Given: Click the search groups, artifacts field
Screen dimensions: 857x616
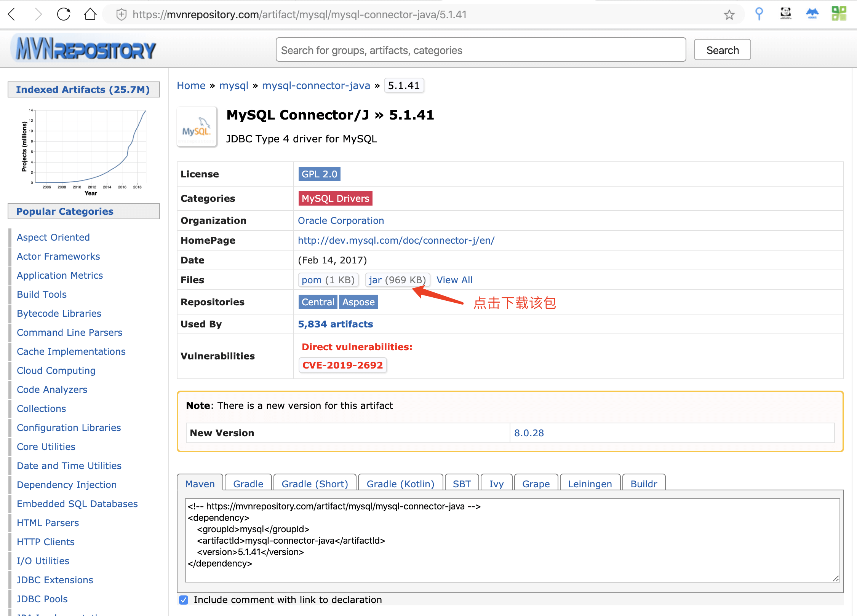Looking at the screenshot, I should (x=481, y=50).
